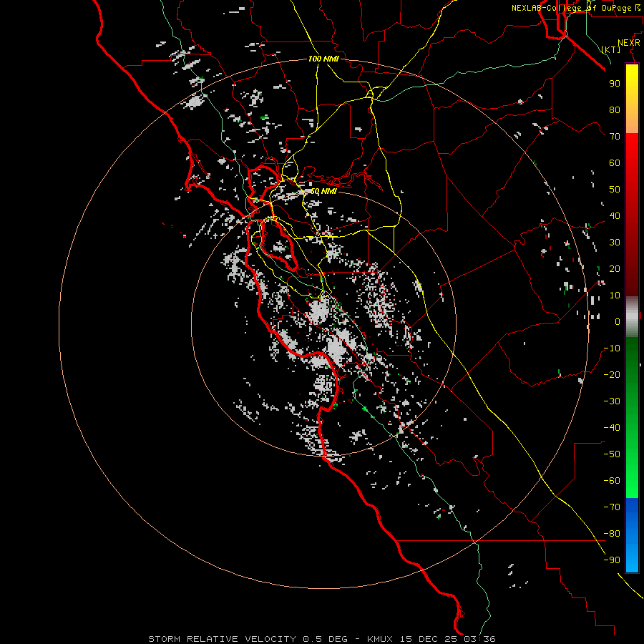Click the 40 value on velocity scale
The height and width of the screenshot is (644, 644).
615,215
